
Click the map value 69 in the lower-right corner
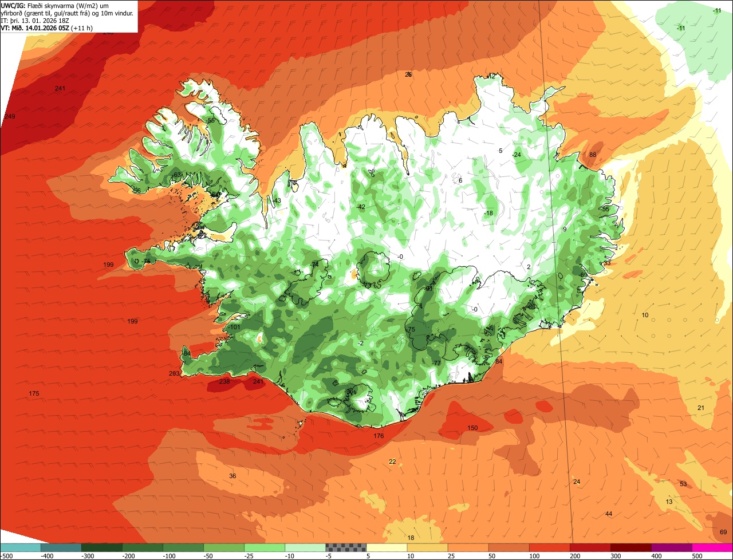coord(723,532)
